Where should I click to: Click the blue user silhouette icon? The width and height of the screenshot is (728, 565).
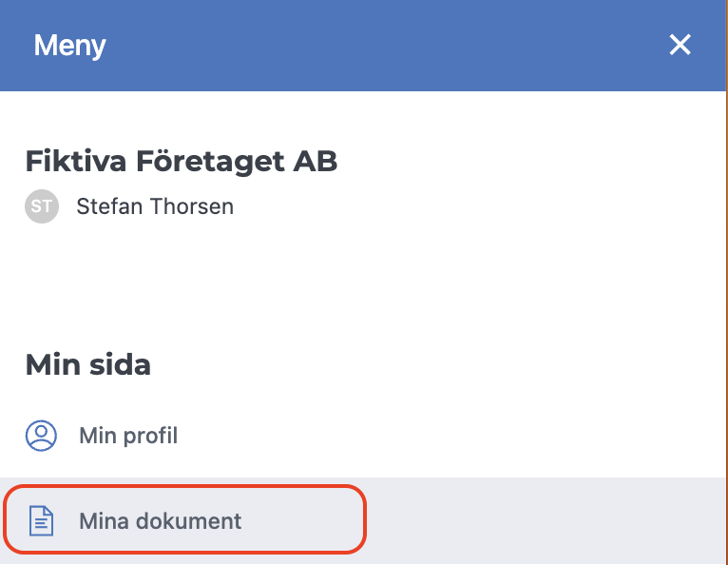coord(41,437)
